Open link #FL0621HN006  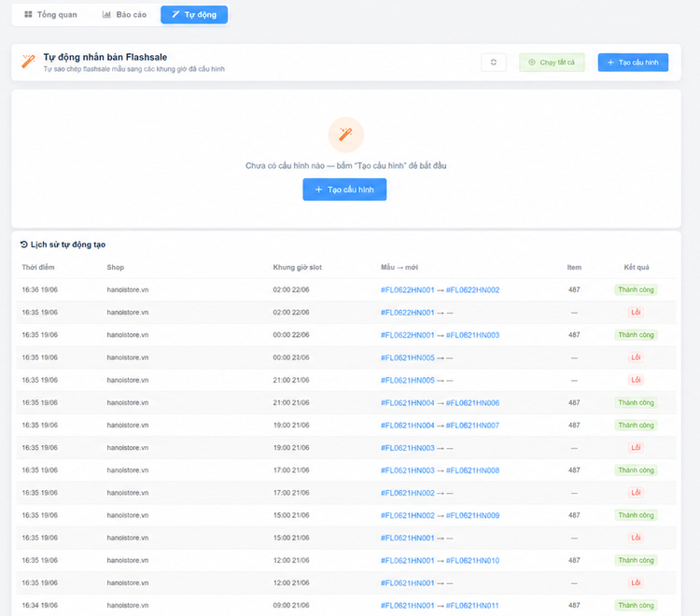click(473, 403)
